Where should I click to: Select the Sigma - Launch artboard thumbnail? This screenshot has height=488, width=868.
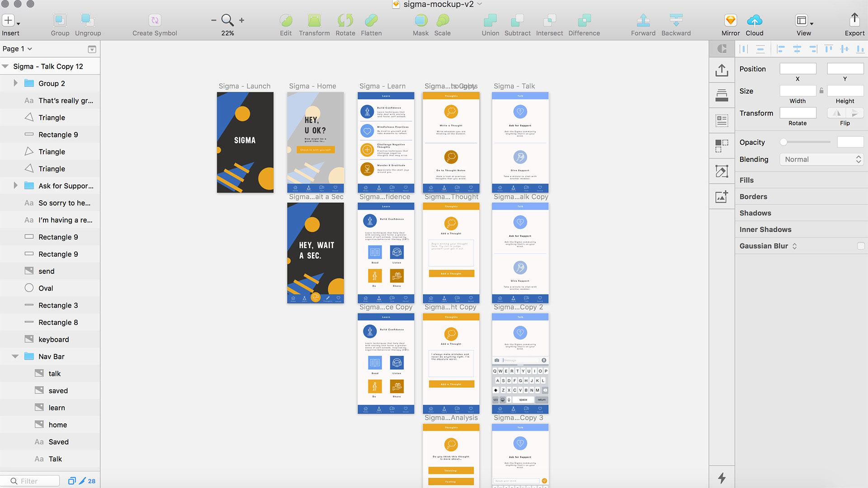pos(245,142)
